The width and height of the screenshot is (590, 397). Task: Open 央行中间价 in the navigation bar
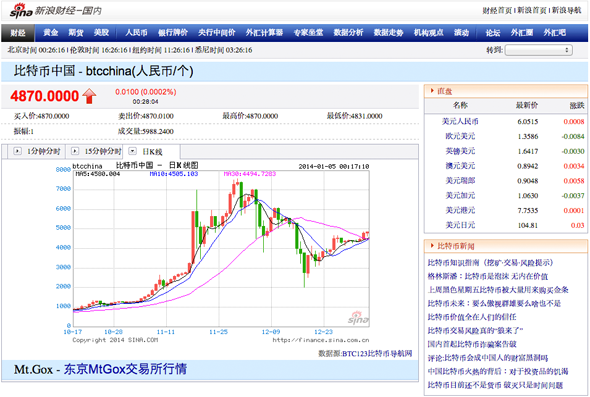pos(217,33)
